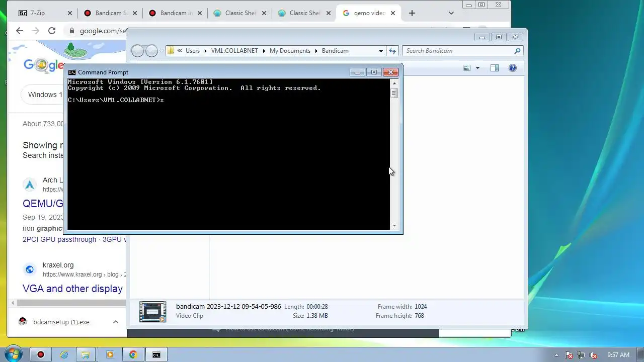Select Command Prompt taskbar icon
Image resolution: width=644 pixels, height=362 pixels.
[x=156, y=354]
